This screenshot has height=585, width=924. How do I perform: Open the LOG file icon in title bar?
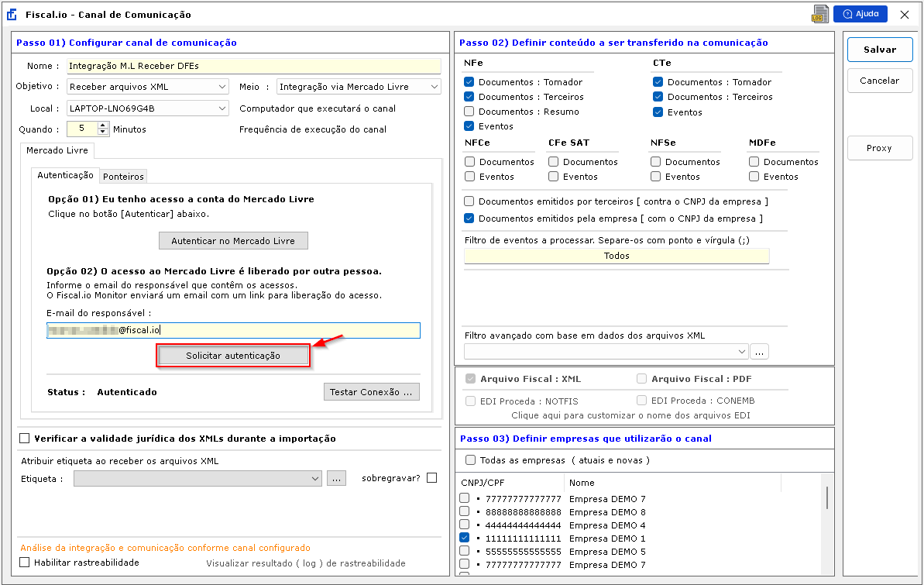pyautogui.click(x=820, y=14)
